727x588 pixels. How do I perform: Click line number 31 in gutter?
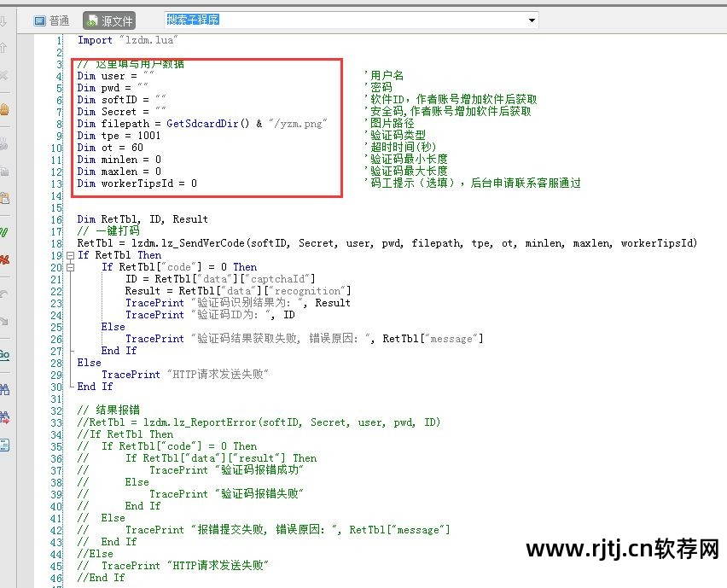pyautogui.click(x=56, y=399)
